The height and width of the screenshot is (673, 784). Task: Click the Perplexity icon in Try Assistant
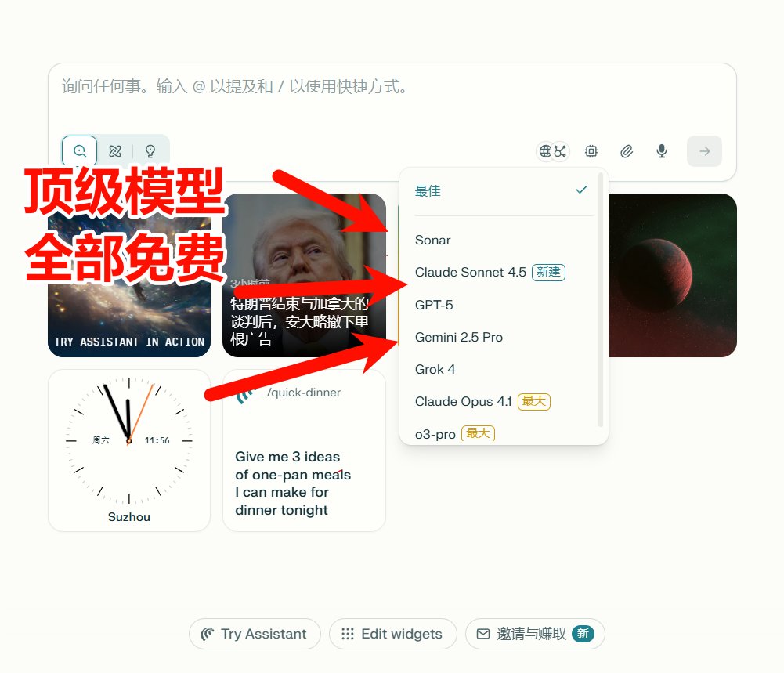(x=208, y=634)
